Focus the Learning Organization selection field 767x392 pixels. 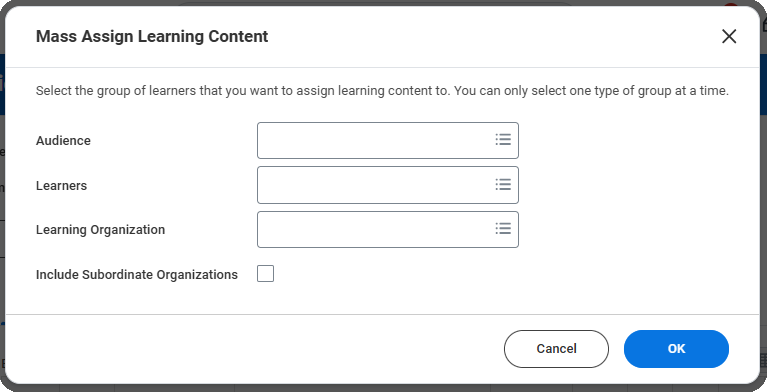[x=388, y=230]
